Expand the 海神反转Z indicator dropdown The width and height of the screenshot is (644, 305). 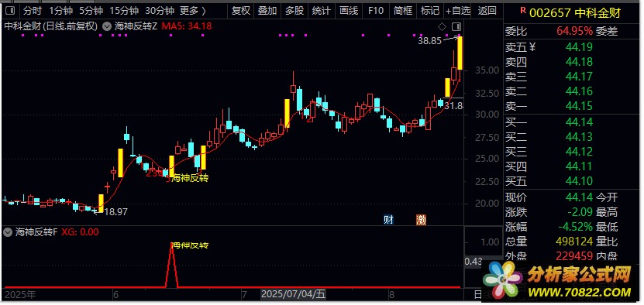click(107, 27)
